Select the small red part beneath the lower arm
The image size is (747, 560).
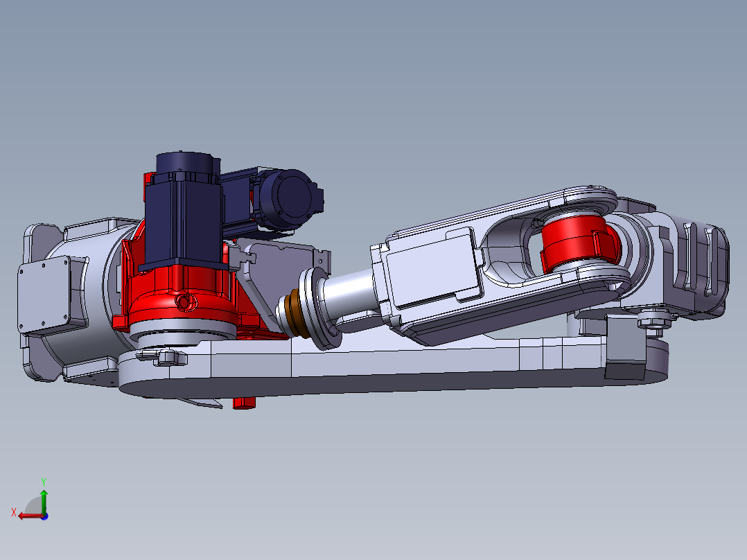pos(244,403)
